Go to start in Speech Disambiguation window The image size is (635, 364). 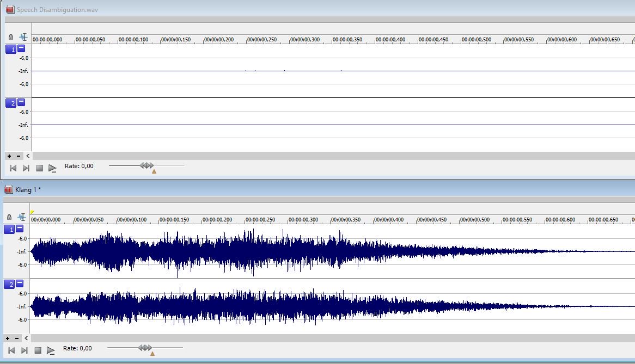(x=13, y=168)
